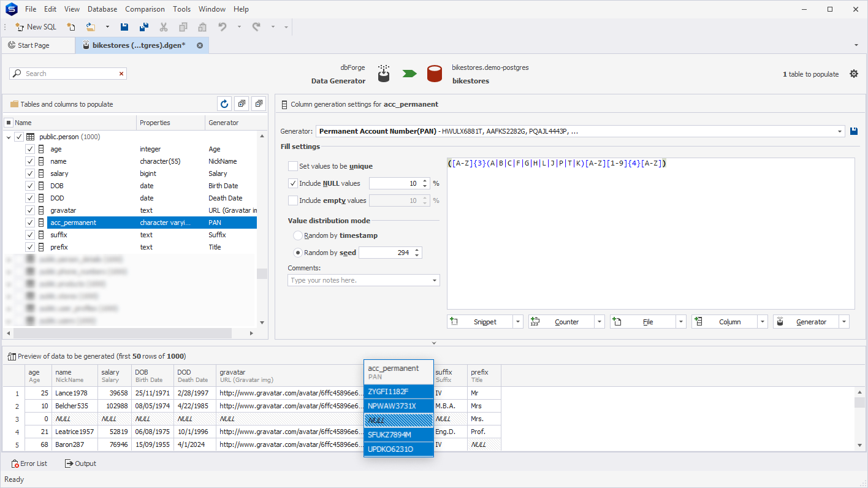Open the Comparison menu
Viewport: 868px width, 488px height.
[145, 9]
